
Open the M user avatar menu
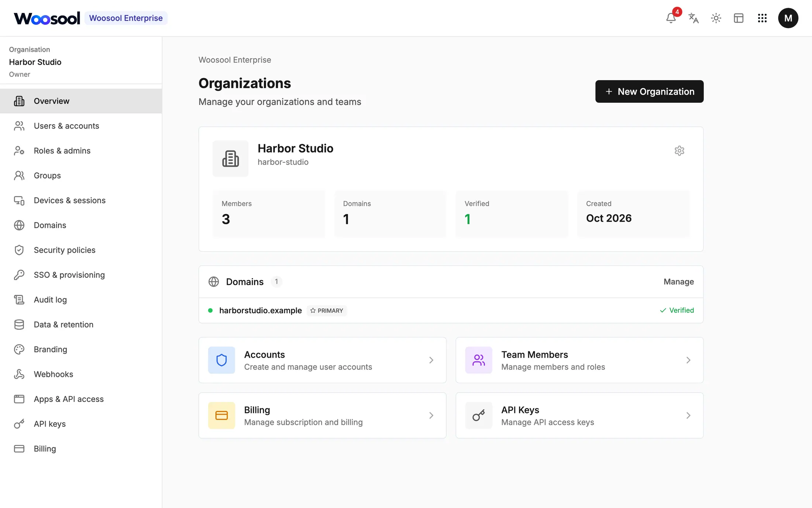[788, 18]
